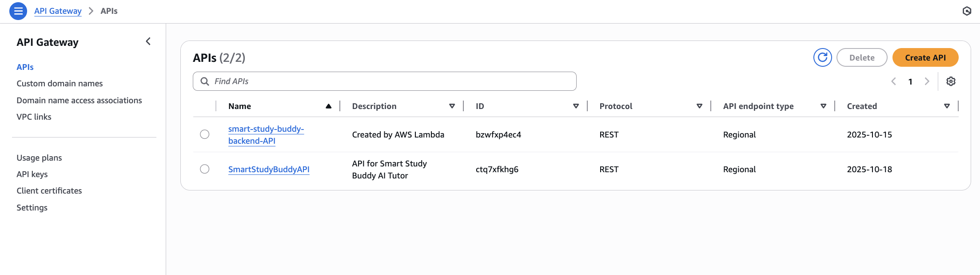This screenshot has height=275, width=980.
Task: Select the smart-study-buddy-backend-API radio button
Action: [x=205, y=134]
